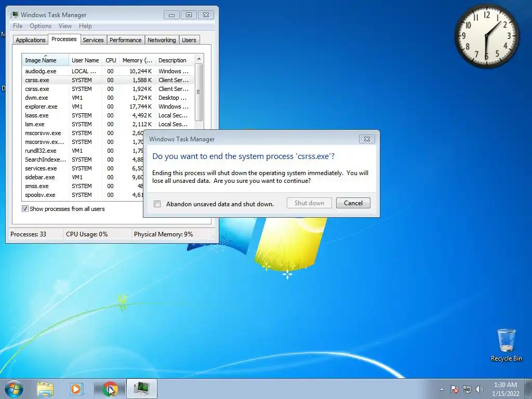Select the dwm.exe process
Screen dimensions: 532x399
point(108,98)
